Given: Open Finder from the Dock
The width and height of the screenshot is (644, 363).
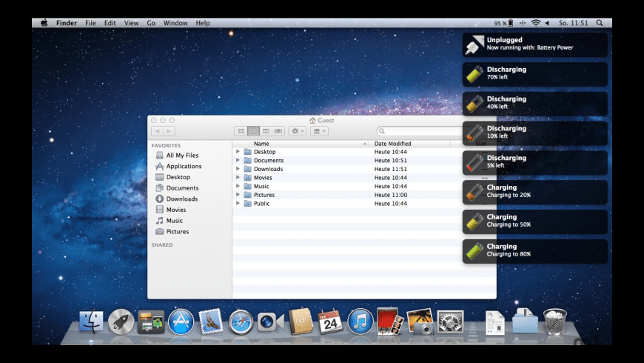Looking at the screenshot, I should [x=91, y=322].
